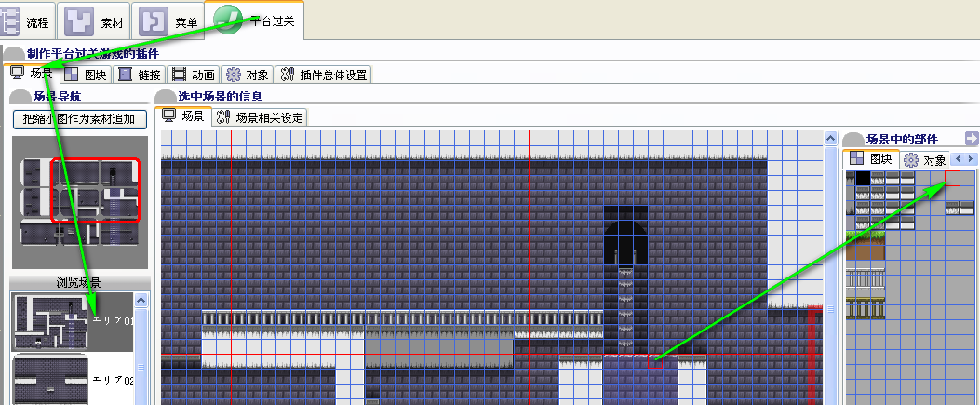This screenshot has width=980, height=405.
Task: Open the 动画 tab
Action: pyautogui.click(x=195, y=75)
